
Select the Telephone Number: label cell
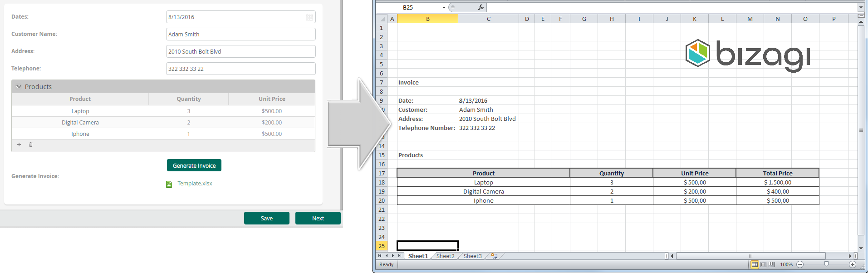pyautogui.click(x=427, y=128)
